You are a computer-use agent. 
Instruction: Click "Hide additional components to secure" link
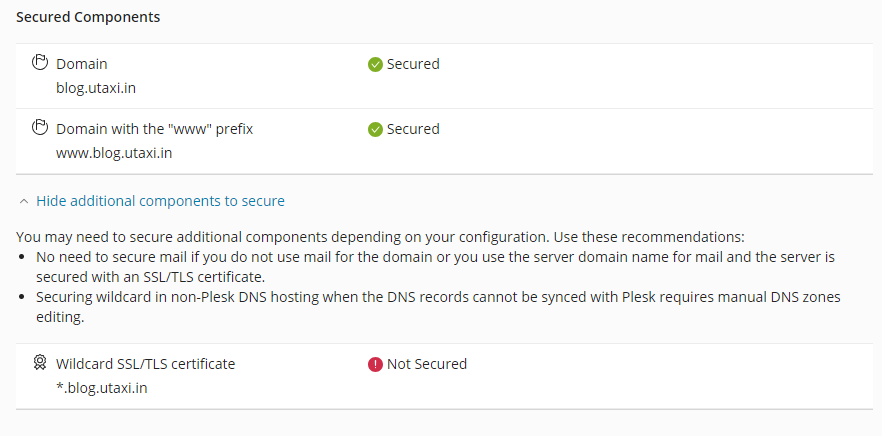tap(160, 201)
